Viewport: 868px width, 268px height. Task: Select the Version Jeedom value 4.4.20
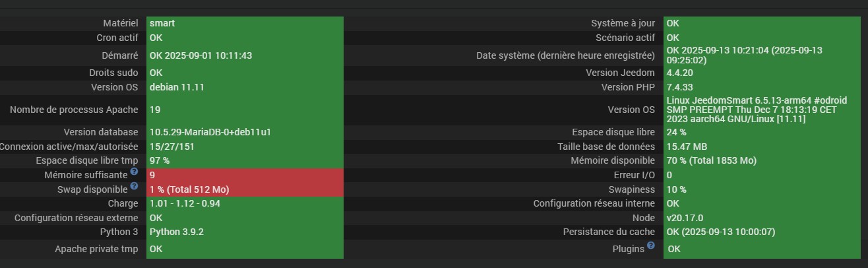[683, 73]
